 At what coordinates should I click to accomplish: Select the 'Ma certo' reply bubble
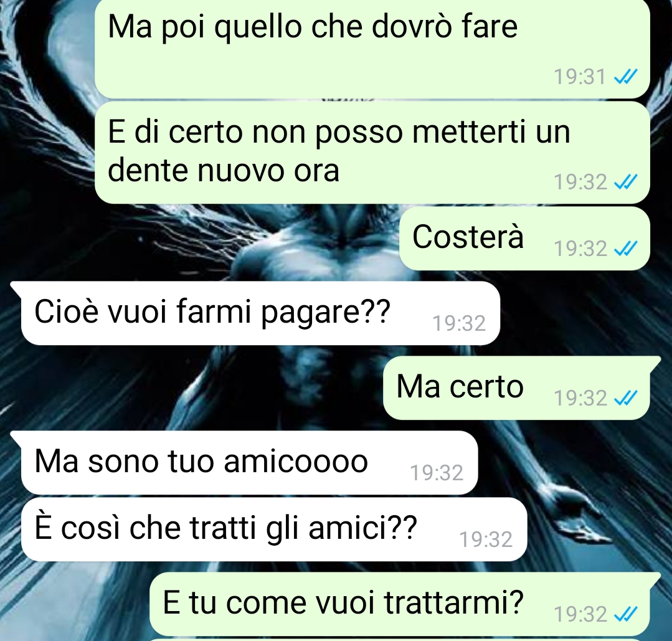click(x=516, y=387)
